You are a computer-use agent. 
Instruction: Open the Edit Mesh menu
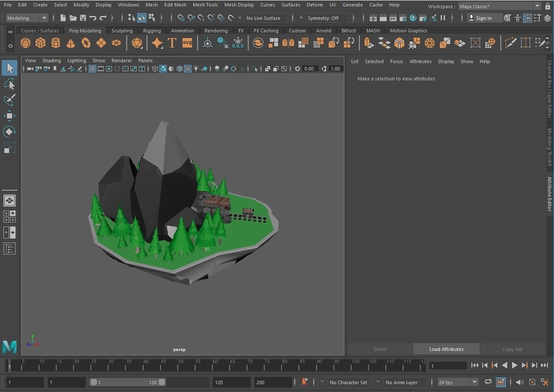(x=175, y=5)
